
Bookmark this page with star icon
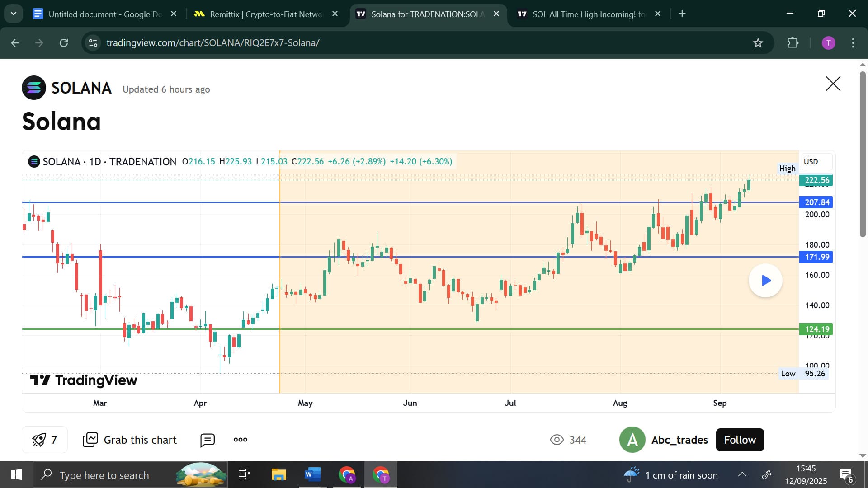pos(758,43)
